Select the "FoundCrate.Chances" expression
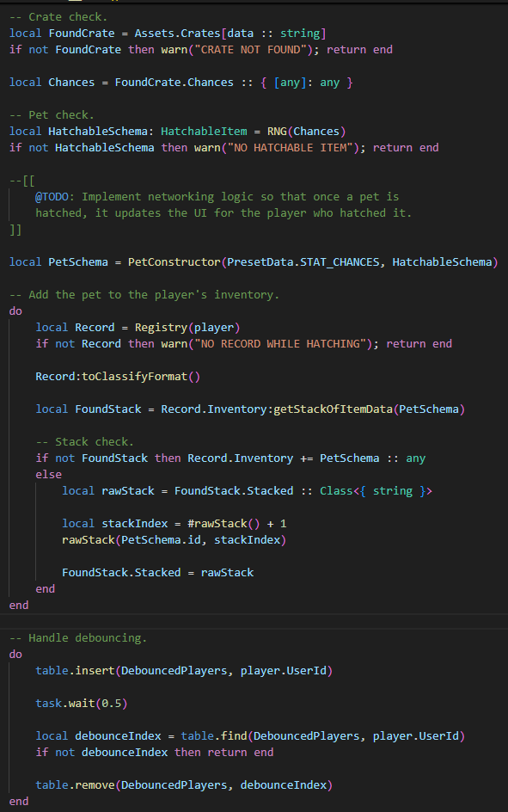508x812 pixels. (x=174, y=83)
